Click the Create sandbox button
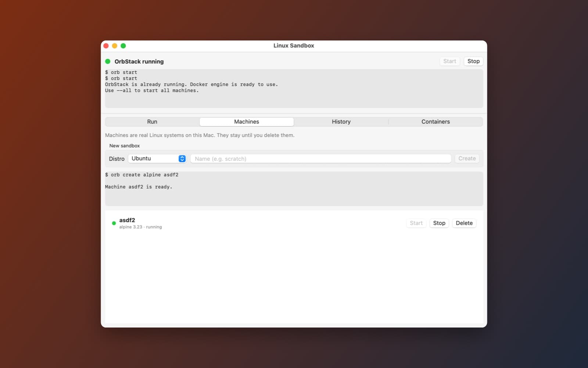Screen dimensions: 588x368 pyautogui.click(x=467, y=159)
